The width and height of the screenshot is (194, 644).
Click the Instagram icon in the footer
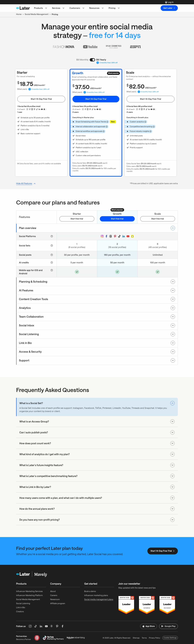point(30,626)
